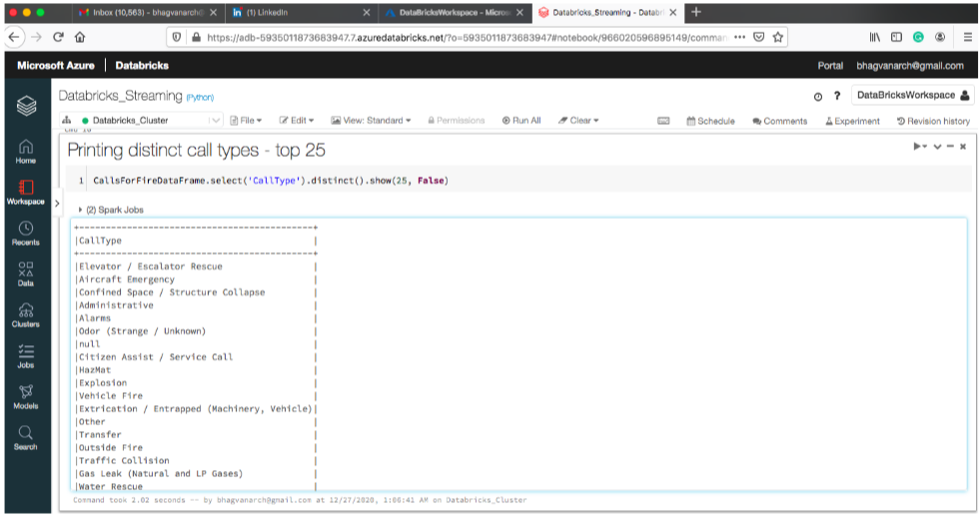Click the keyboard shortcuts icon
The height and width of the screenshot is (515, 980).
click(663, 121)
